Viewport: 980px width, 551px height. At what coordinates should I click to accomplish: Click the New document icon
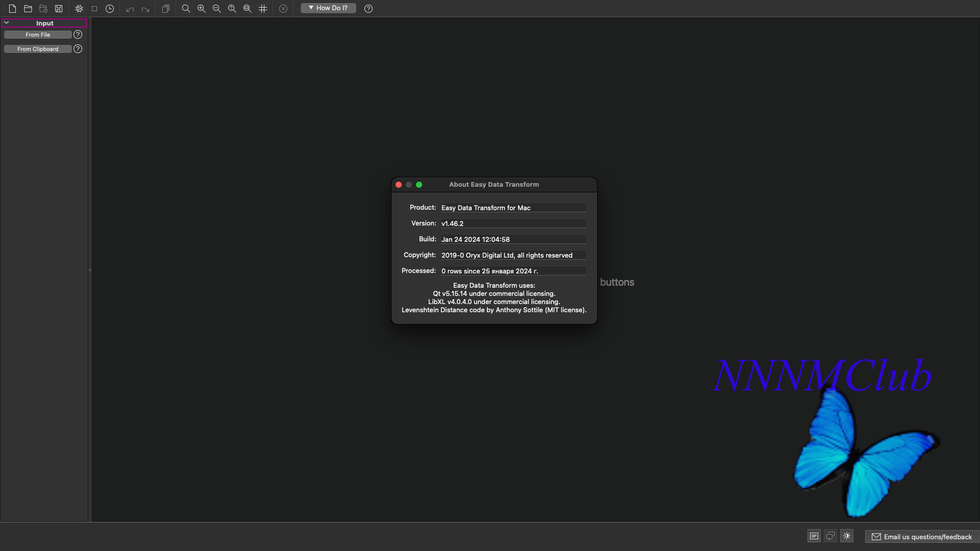pos(13,9)
